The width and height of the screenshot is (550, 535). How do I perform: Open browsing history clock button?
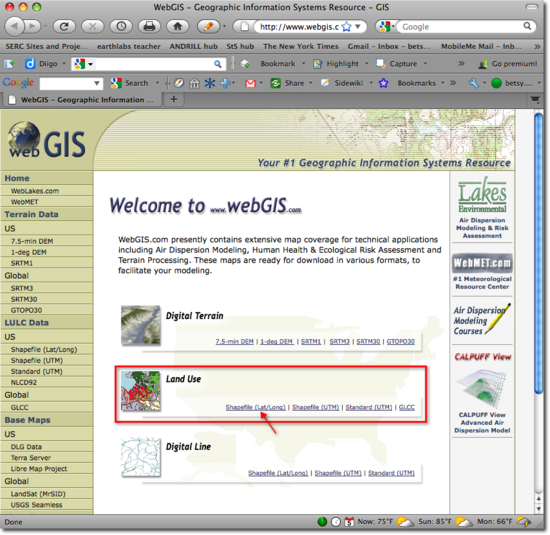coord(121,26)
